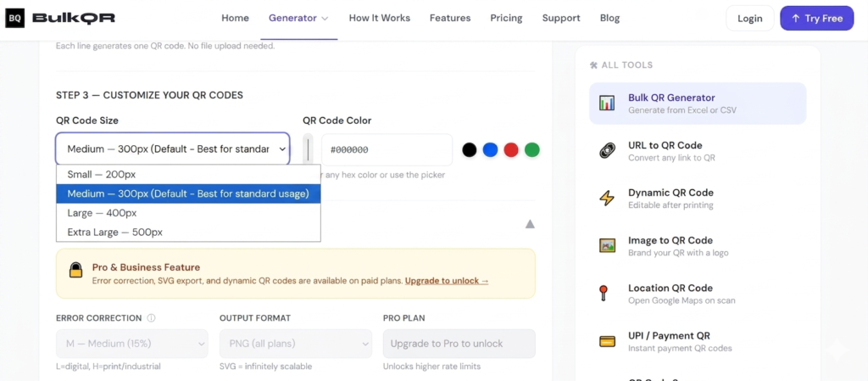Viewport: 868px width, 381px height.
Task: Open the Pricing nav item
Action: tap(506, 19)
